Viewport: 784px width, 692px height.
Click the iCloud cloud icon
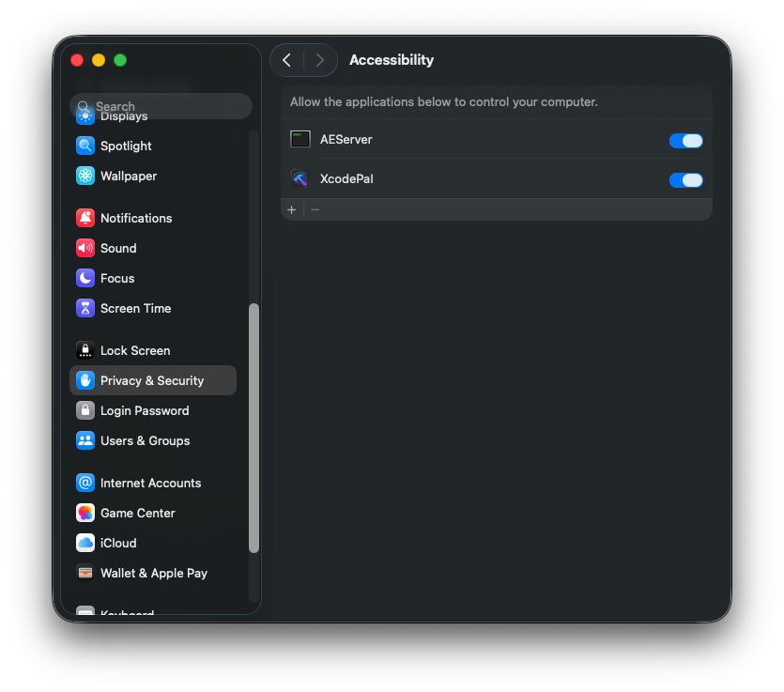click(85, 543)
